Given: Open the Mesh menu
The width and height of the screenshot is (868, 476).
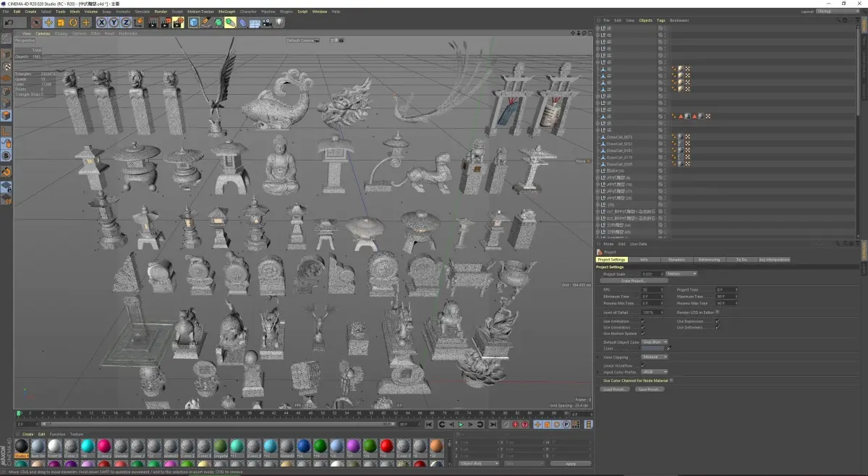Looking at the screenshot, I should tap(75, 12).
